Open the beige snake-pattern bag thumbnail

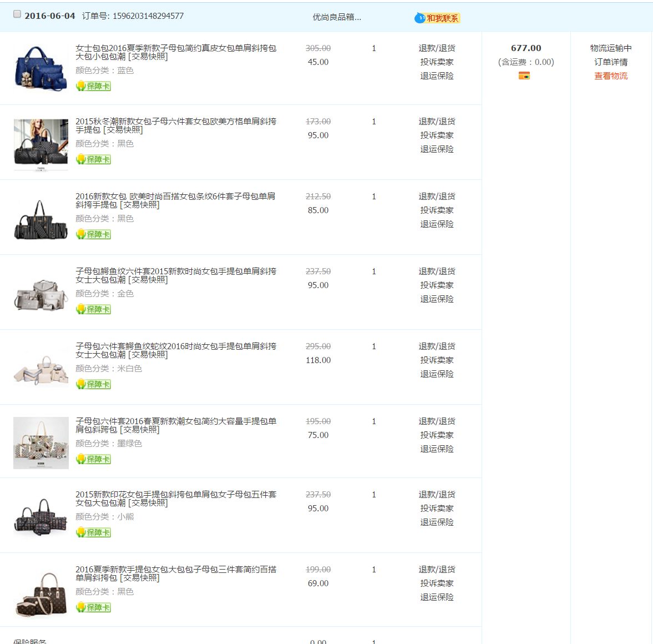tap(41, 370)
